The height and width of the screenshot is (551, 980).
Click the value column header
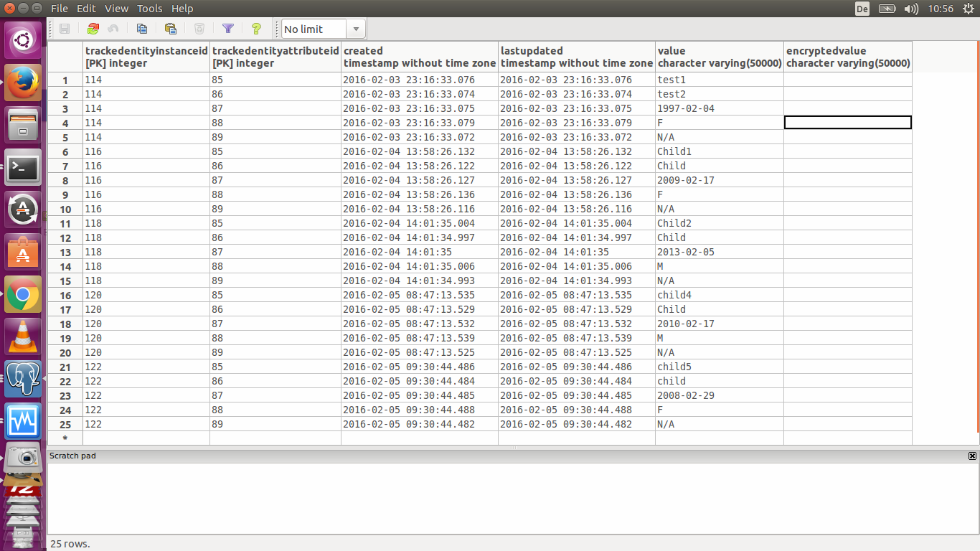719,57
